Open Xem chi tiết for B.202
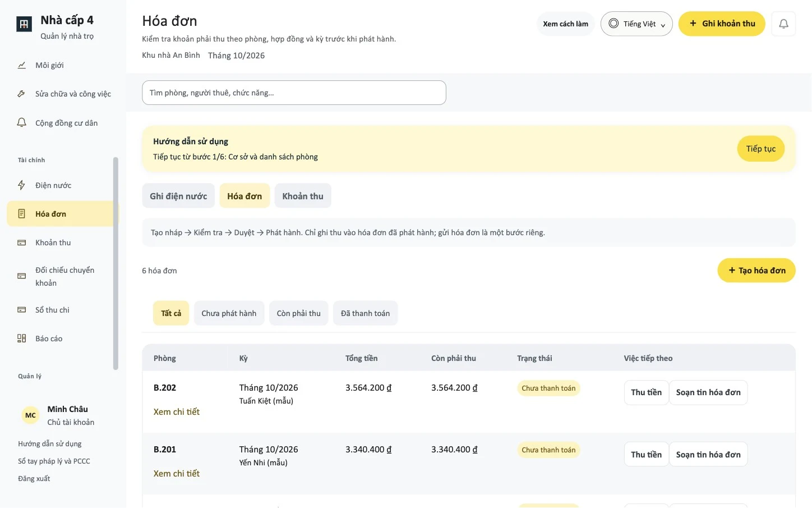 tap(177, 411)
